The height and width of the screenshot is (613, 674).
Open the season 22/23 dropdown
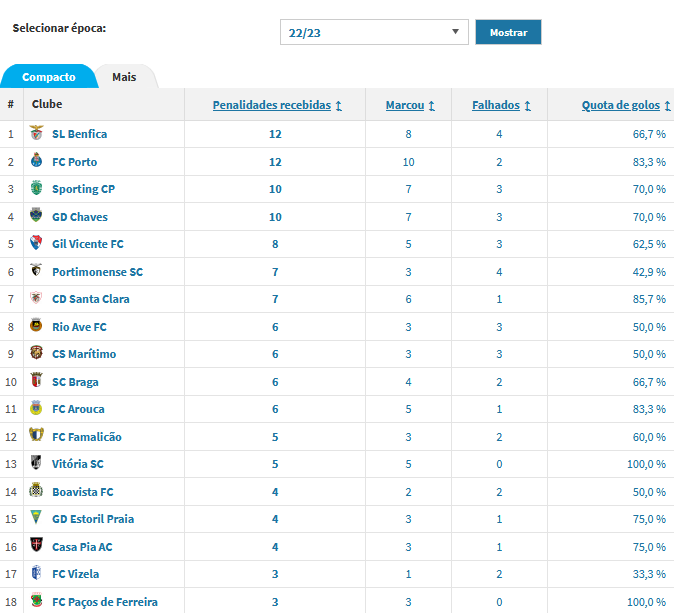(374, 32)
